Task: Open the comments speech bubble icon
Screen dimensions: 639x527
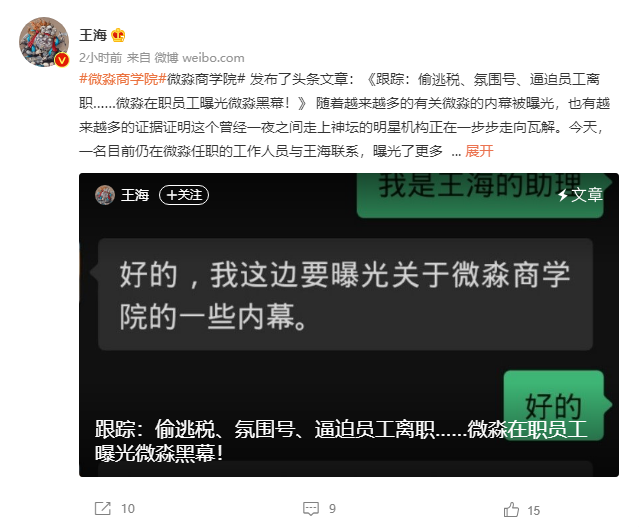Action: pos(311,508)
